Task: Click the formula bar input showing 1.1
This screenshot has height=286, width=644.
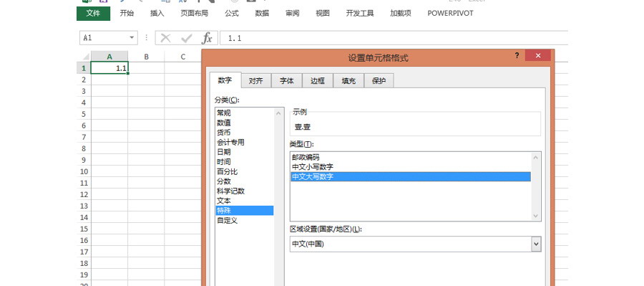Action: (394, 38)
